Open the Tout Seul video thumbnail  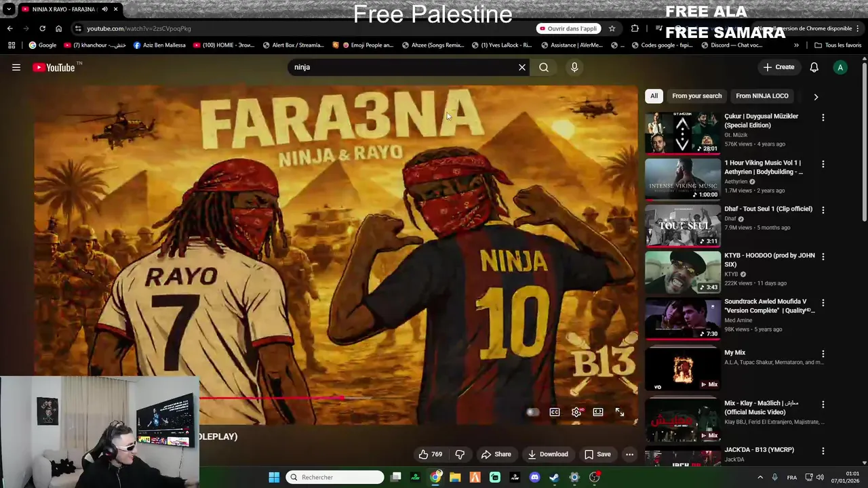pos(682,225)
